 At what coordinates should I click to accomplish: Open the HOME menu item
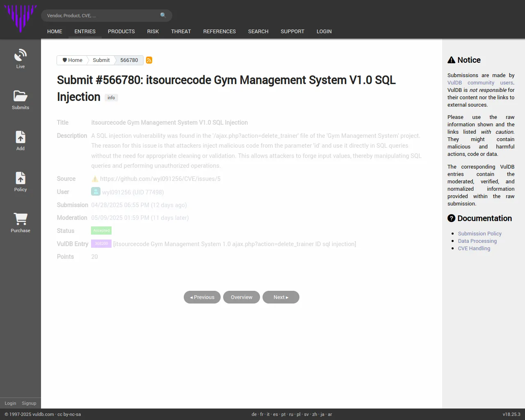point(55,32)
